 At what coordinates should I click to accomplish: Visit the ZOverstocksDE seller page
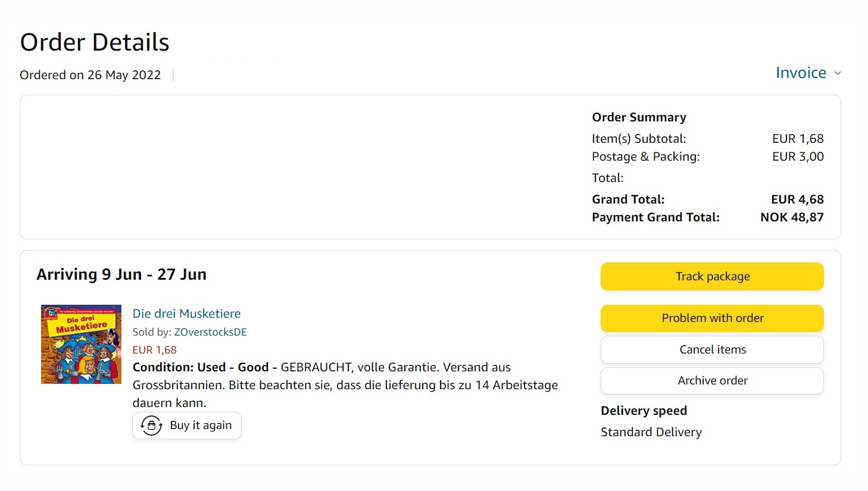pos(210,332)
